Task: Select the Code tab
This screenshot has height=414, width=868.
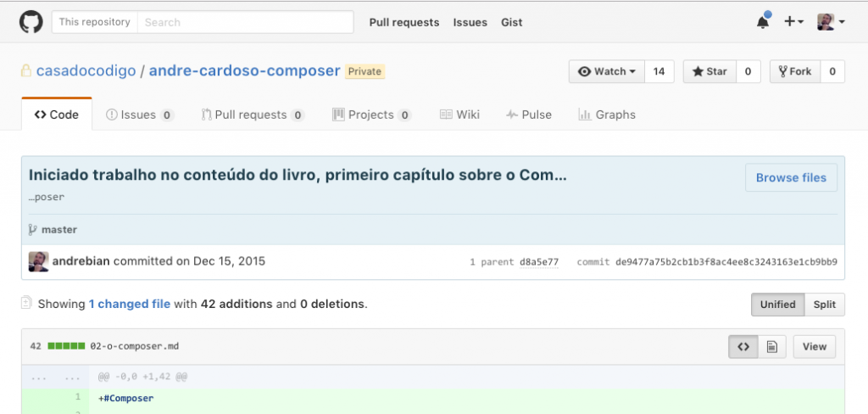Action: (x=57, y=115)
